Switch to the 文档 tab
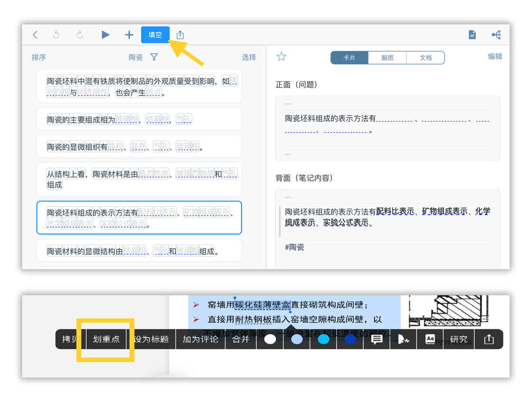Viewport: 532px width, 402px height. [426, 57]
